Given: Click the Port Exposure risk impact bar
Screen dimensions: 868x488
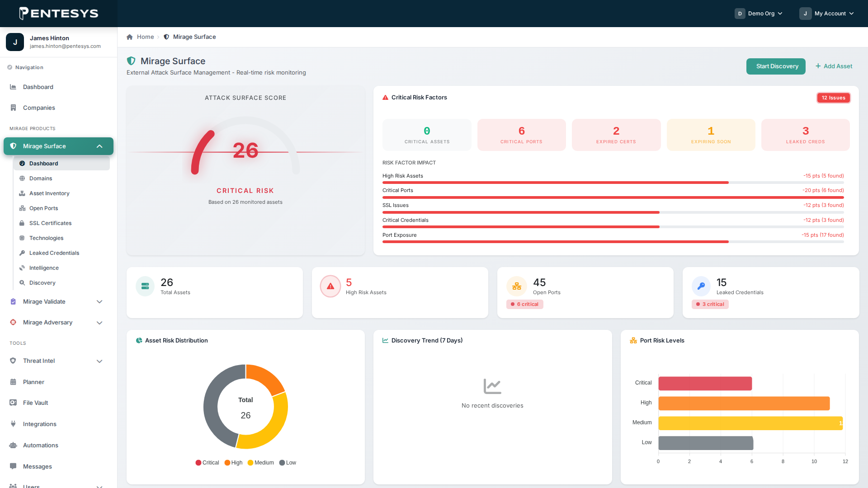Looking at the screenshot, I should coord(613,242).
